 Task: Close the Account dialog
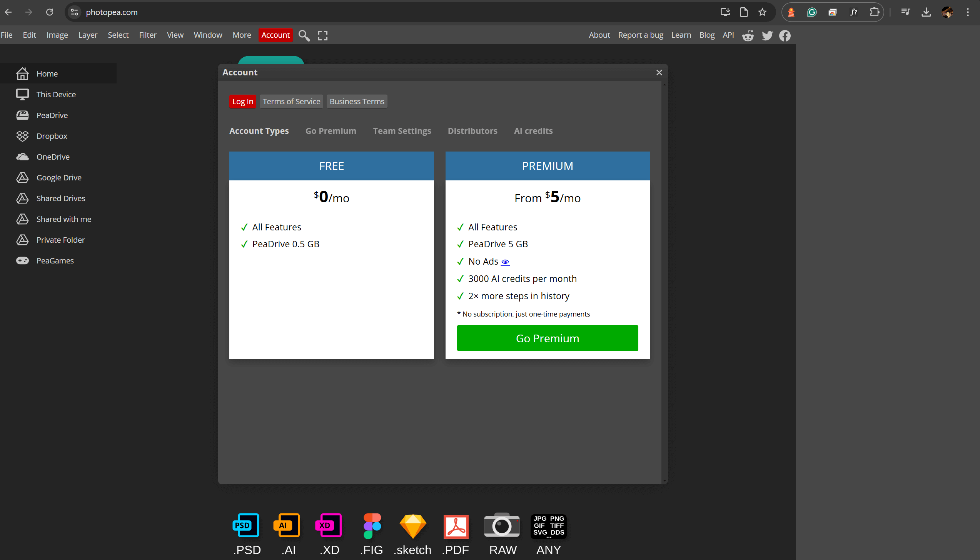[659, 73]
